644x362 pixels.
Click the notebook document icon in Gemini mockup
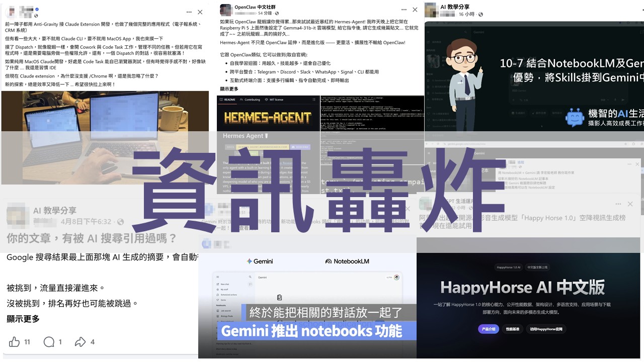(x=279, y=298)
